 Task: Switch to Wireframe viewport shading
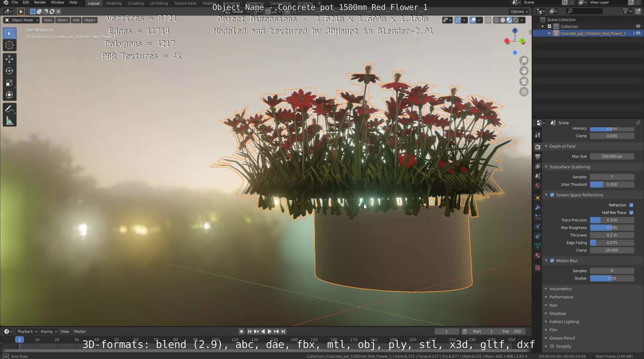click(497, 20)
